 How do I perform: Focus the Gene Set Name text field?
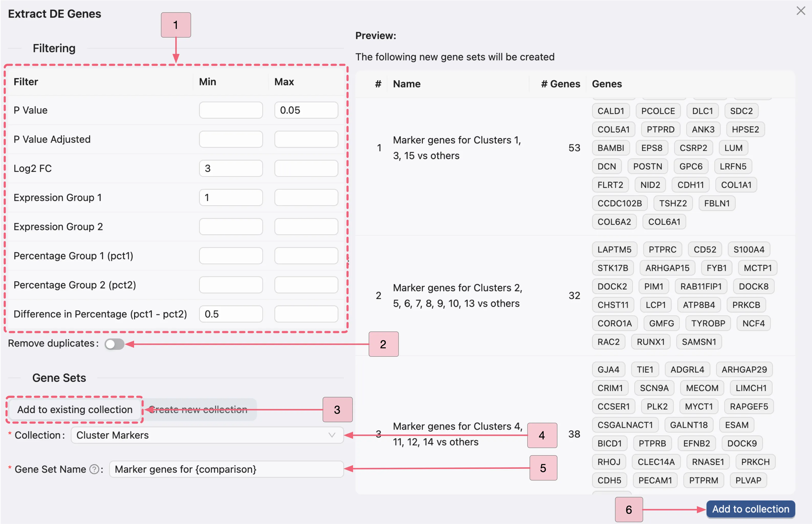[x=226, y=469]
